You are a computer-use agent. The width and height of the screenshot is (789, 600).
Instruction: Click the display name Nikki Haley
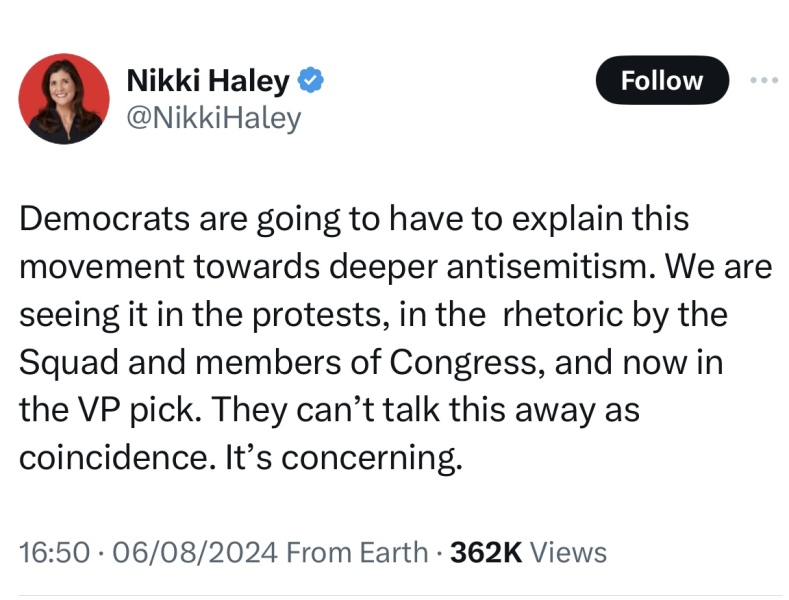[207, 81]
